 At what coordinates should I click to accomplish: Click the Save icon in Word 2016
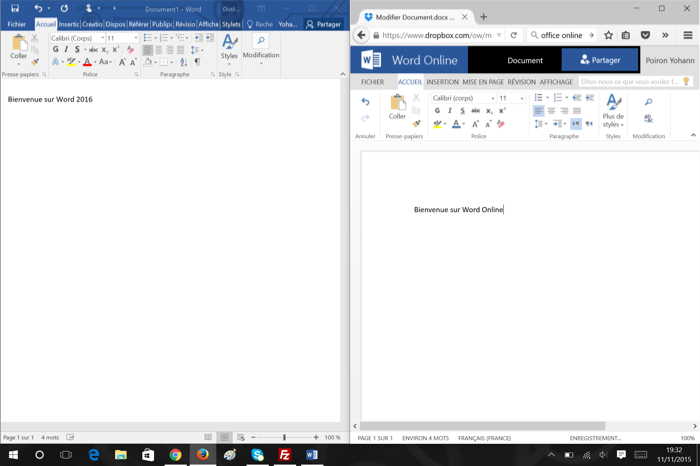[15, 8]
